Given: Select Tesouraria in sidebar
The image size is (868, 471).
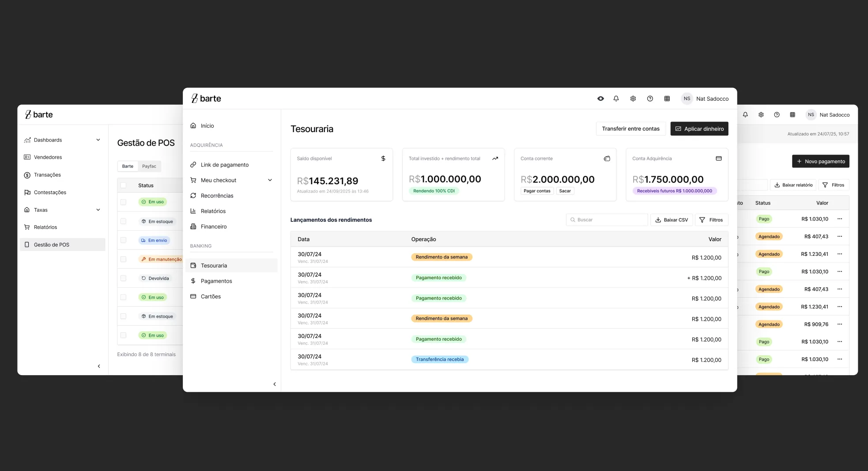Looking at the screenshot, I should coord(232,265).
